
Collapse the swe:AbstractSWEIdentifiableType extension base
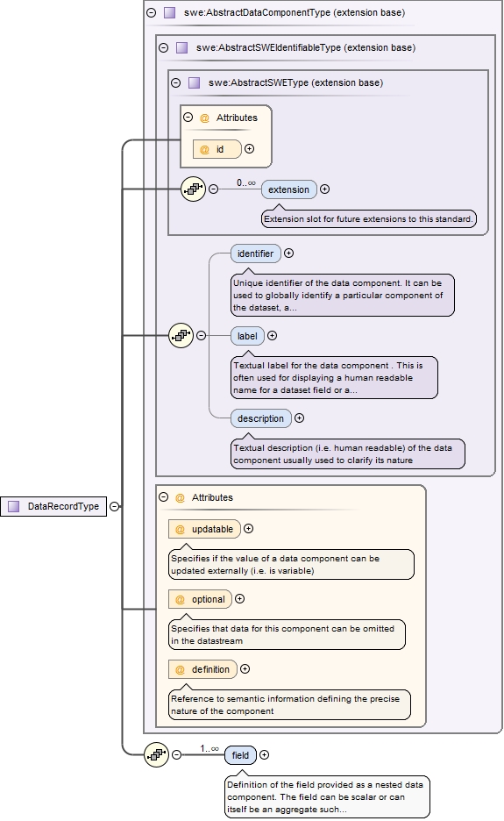pos(163,47)
